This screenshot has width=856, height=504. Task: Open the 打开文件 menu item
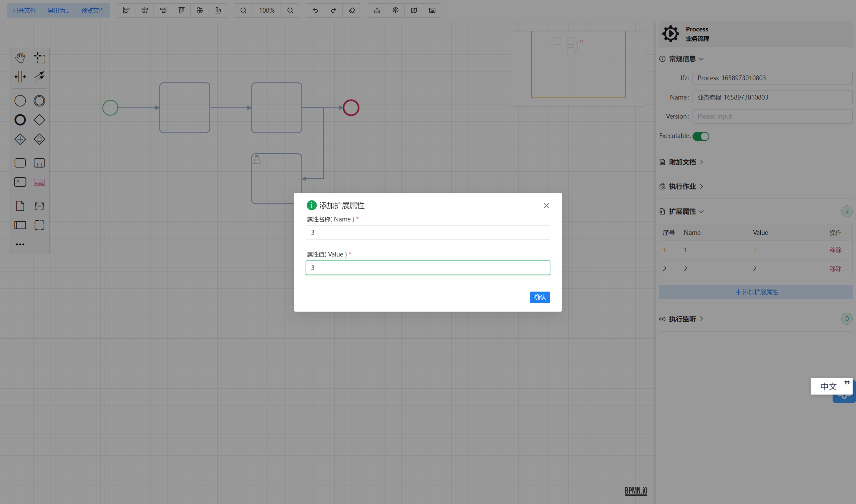[x=24, y=11]
